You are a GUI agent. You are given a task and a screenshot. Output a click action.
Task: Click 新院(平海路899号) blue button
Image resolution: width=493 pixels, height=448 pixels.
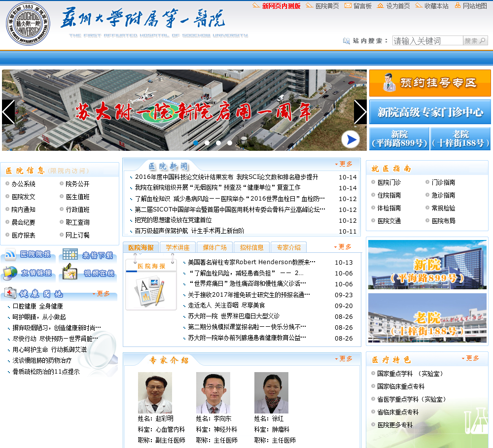[x=399, y=138]
